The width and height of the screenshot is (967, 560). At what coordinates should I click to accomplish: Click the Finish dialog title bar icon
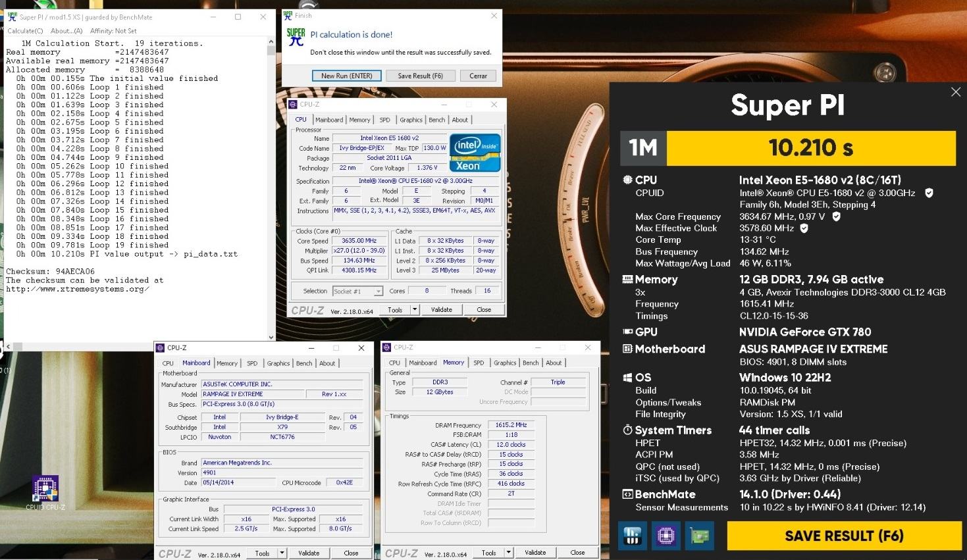(288, 16)
